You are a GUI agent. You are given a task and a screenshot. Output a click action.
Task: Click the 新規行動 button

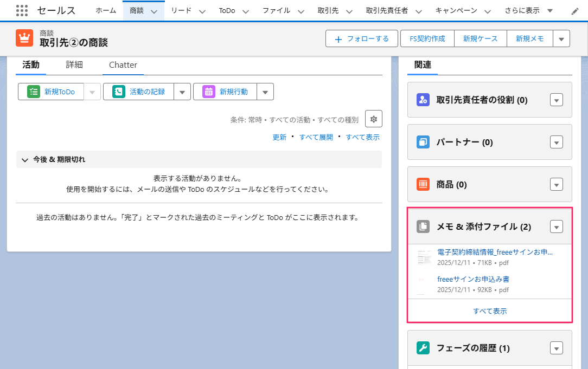pos(225,92)
